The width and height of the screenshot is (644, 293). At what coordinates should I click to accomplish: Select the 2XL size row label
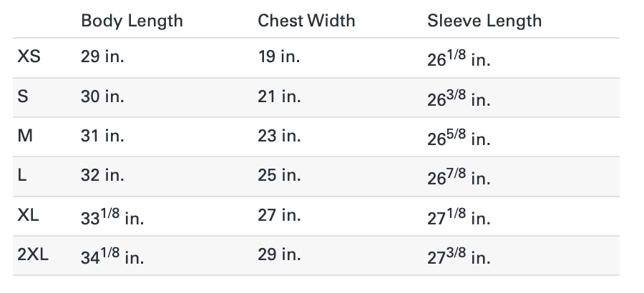pos(32,254)
